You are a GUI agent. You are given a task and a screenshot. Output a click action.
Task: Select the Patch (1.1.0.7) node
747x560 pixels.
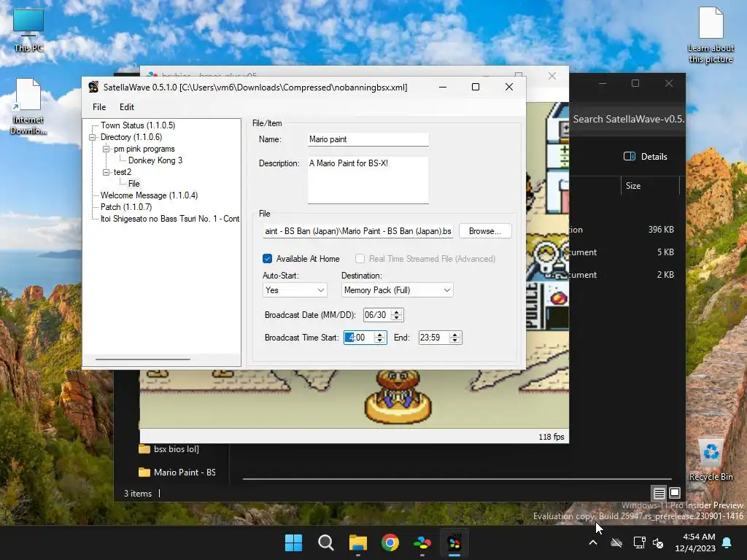coord(126,207)
